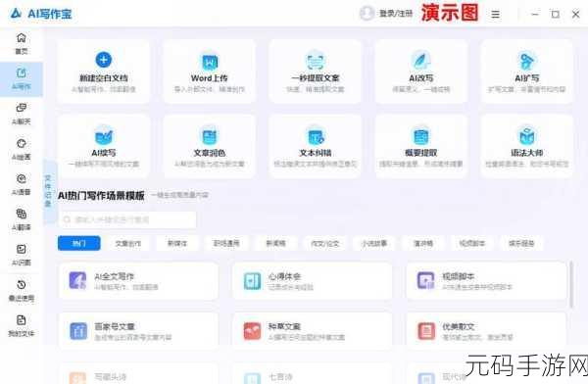Open AI语音 voice tool in sidebar

click(22, 184)
